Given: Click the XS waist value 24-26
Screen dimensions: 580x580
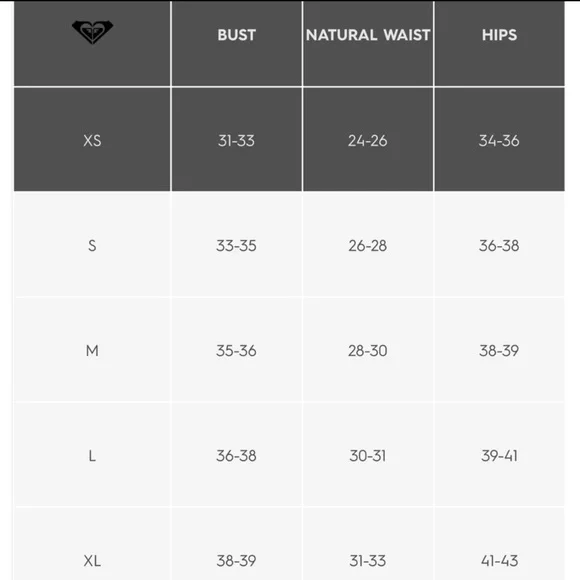Looking at the screenshot, I should pyautogui.click(x=368, y=141).
